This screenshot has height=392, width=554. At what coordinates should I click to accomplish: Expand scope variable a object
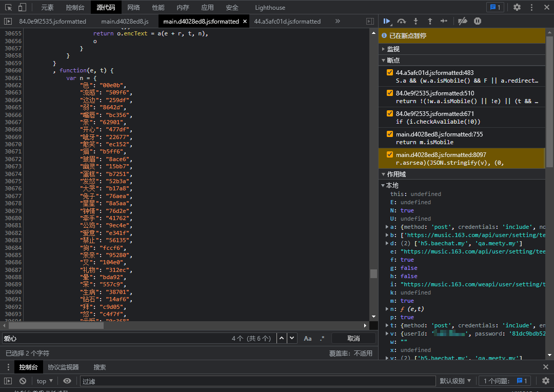tap(387, 227)
